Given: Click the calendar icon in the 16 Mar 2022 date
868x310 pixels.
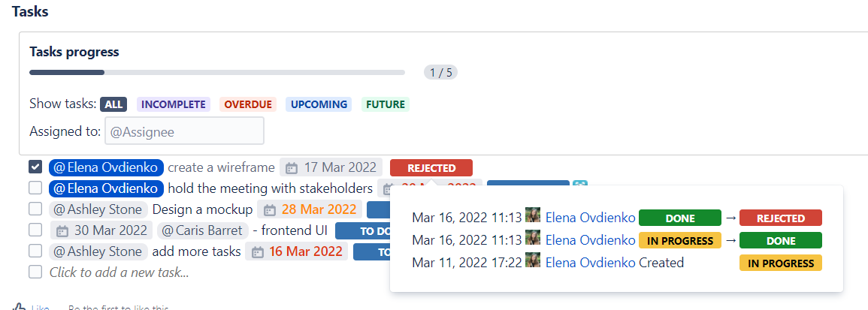Looking at the screenshot, I should (x=258, y=251).
